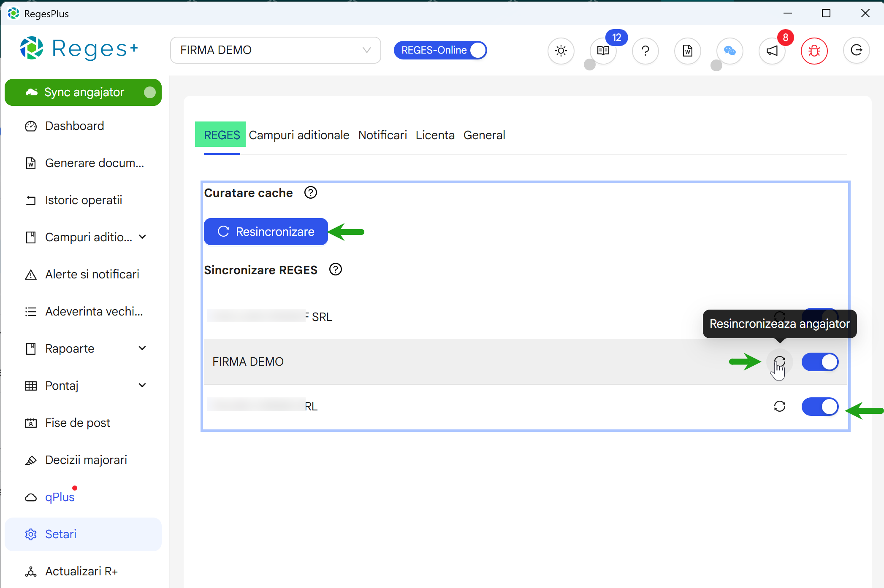Viewport: 884px width, 588px height.
Task: Open announcements via the megaphone icon
Action: (772, 51)
